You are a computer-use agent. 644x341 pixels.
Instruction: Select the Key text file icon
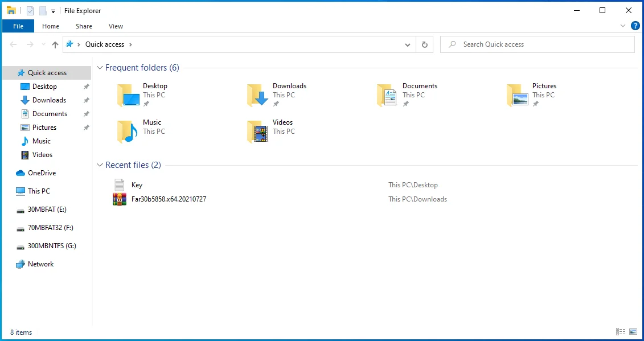(x=119, y=185)
